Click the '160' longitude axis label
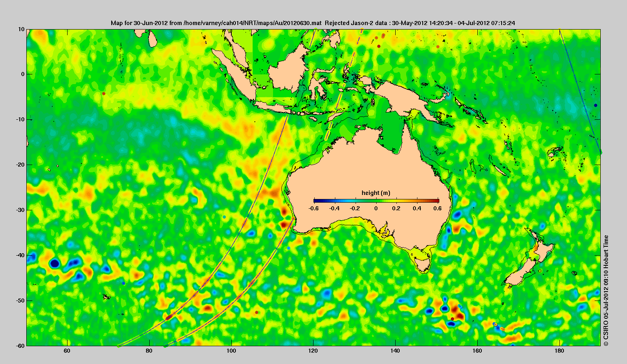 [x=477, y=351]
